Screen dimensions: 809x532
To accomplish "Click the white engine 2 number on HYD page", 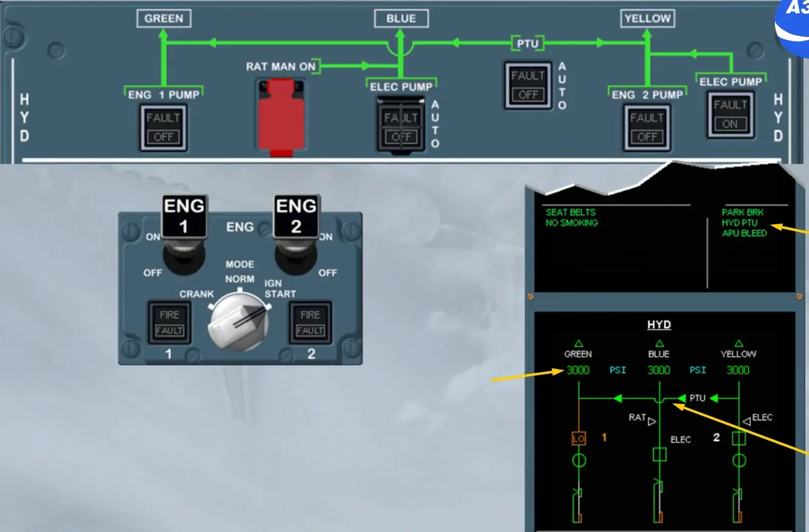I will (x=716, y=437).
